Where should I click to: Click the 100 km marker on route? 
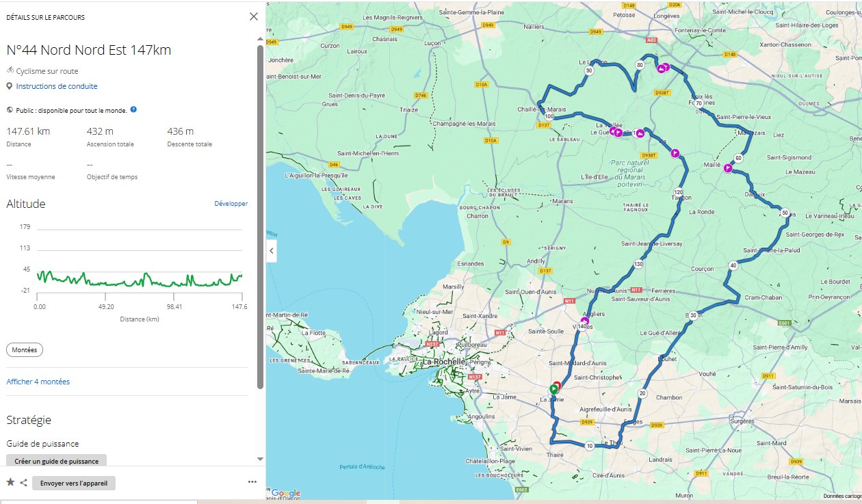(x=549, y=116)
